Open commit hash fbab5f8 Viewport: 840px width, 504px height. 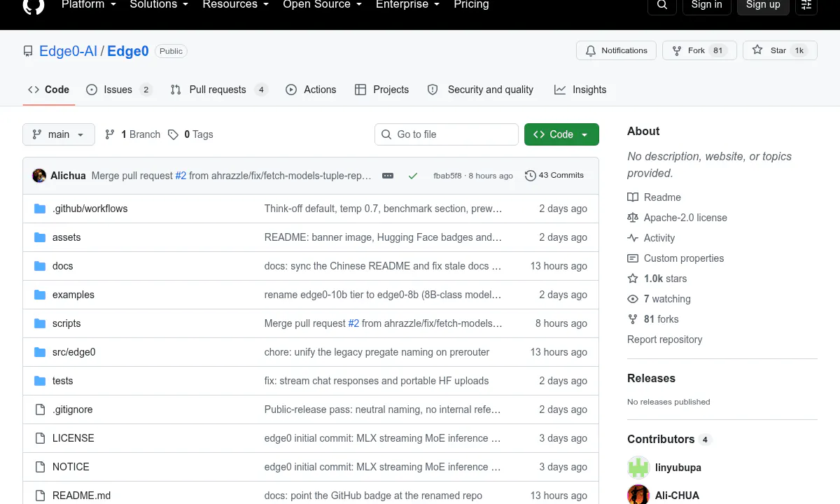click(447, 176)
